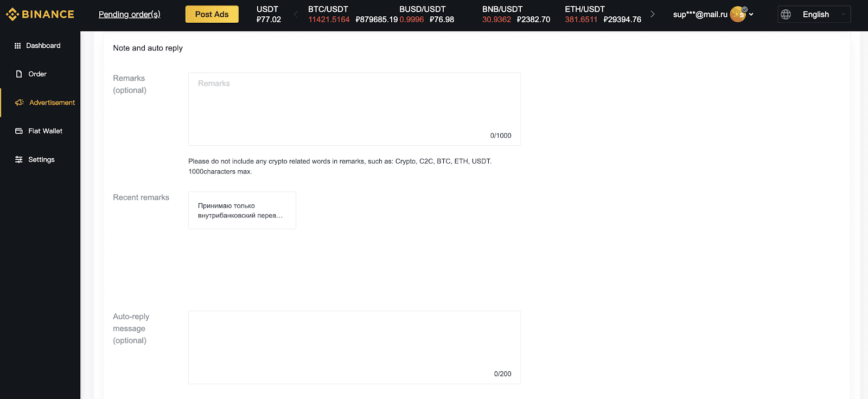868x399 pixels.
Task: Click the globe language icon
Action: click(x=786, y=15)
